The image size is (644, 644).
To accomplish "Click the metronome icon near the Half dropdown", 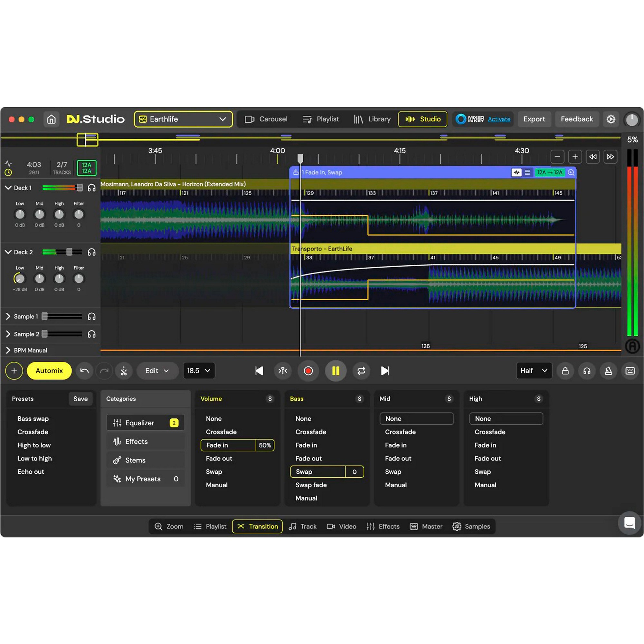I will (608, 371).
